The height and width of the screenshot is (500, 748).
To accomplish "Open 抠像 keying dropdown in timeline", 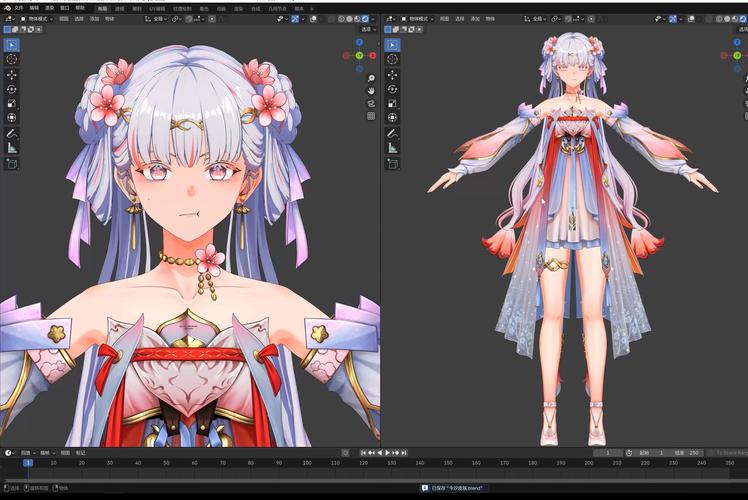I will [47, 453].
